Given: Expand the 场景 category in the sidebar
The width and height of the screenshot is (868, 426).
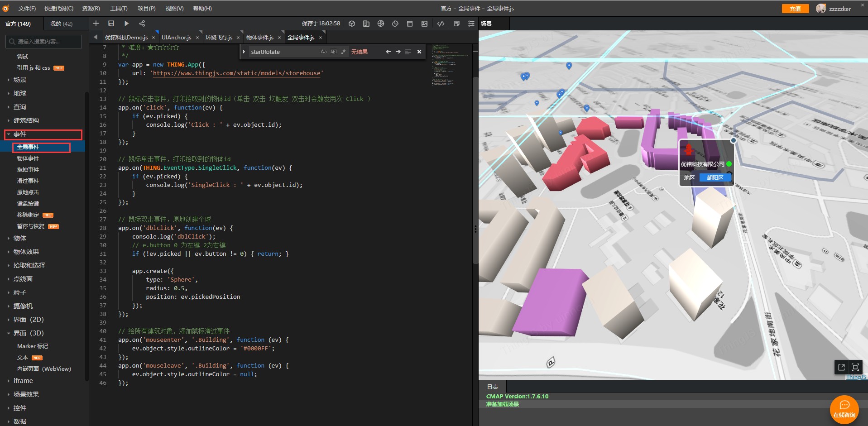Looking at the screenshot, I should click(x=19, y=80).
